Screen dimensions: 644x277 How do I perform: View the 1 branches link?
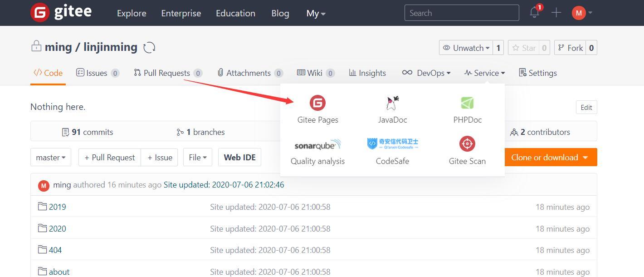pos(200,132)
